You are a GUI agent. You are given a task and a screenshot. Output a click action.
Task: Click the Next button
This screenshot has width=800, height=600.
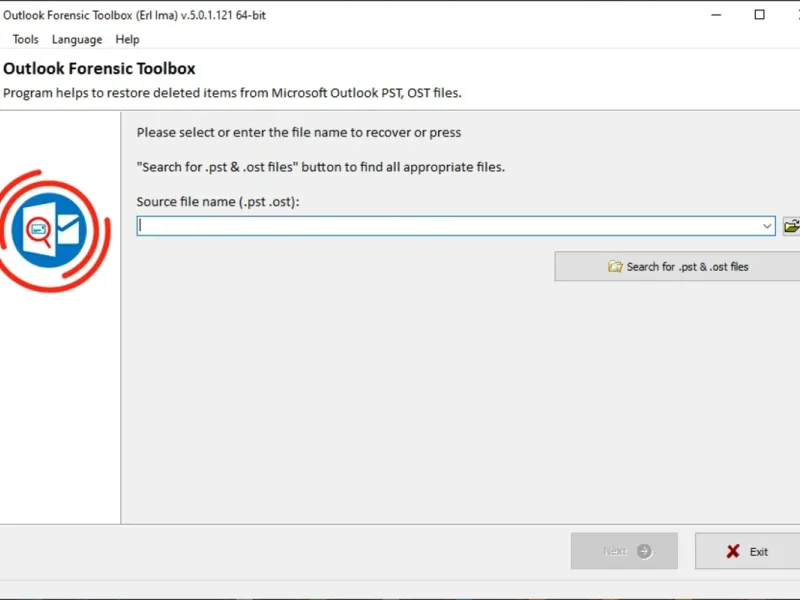coord(624,551)
